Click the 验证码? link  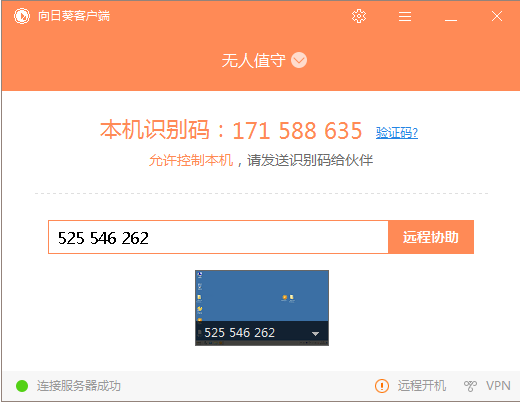tap(397, 133)
